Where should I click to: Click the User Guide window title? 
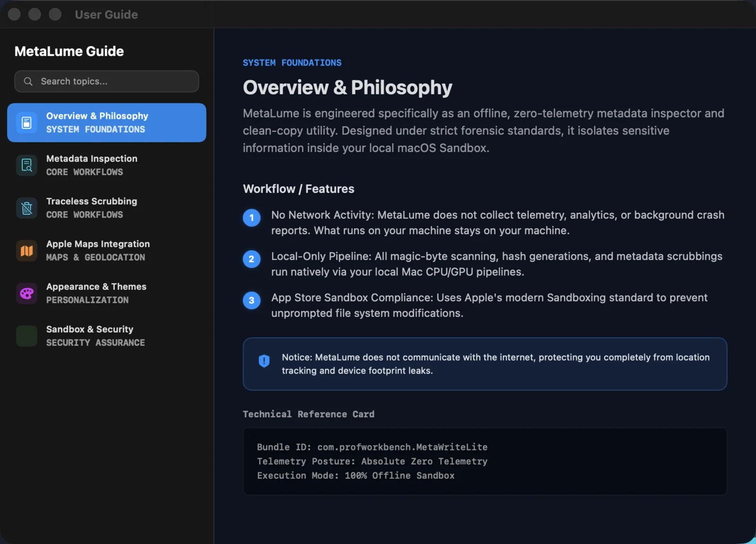point(106,15)
